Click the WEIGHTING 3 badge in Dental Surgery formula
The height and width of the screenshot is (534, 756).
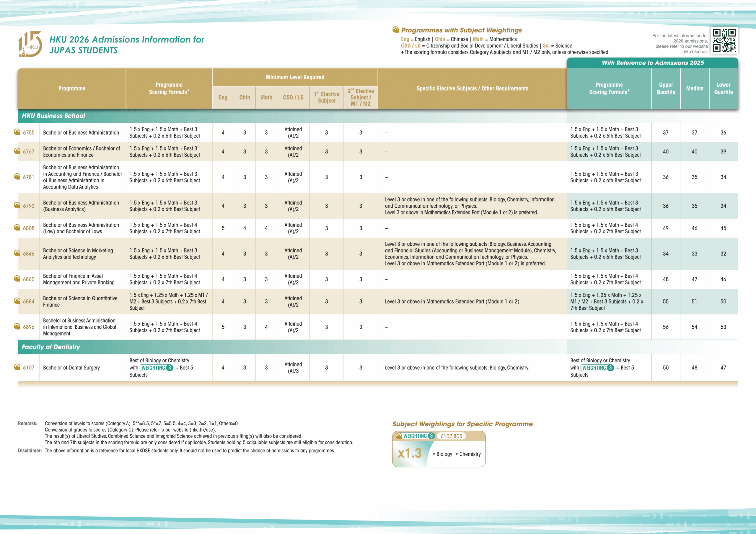pos(157,368)
